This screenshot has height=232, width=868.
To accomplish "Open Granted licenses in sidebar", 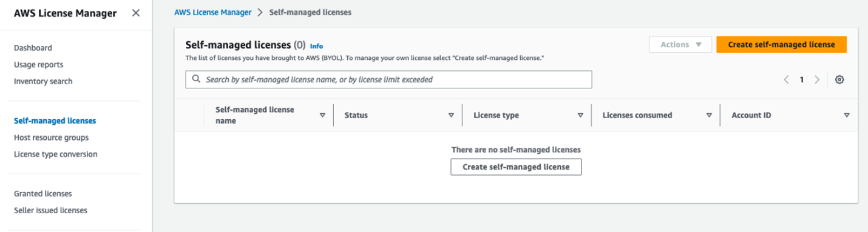I will click(42, 194).
